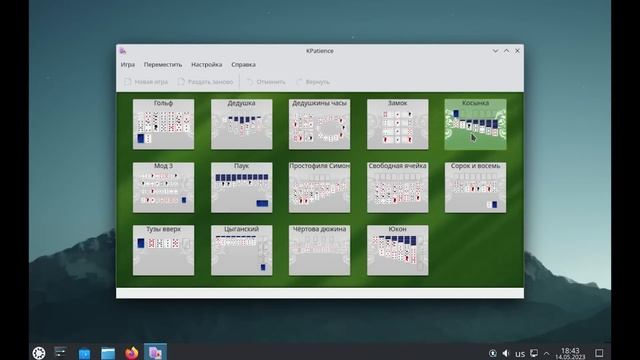The height and width of the screenshot is (360, 640).
Task: Select the Тузы вверх game
Action: pos(163,250)
